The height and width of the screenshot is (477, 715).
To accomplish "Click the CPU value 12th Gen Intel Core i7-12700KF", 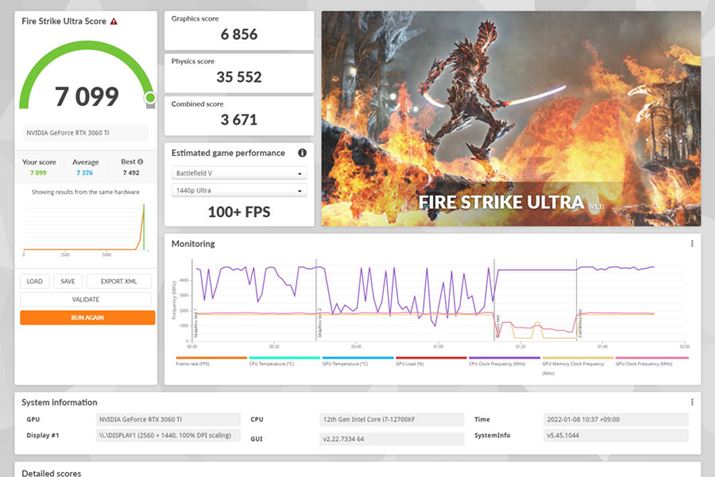I will [392, 419].
